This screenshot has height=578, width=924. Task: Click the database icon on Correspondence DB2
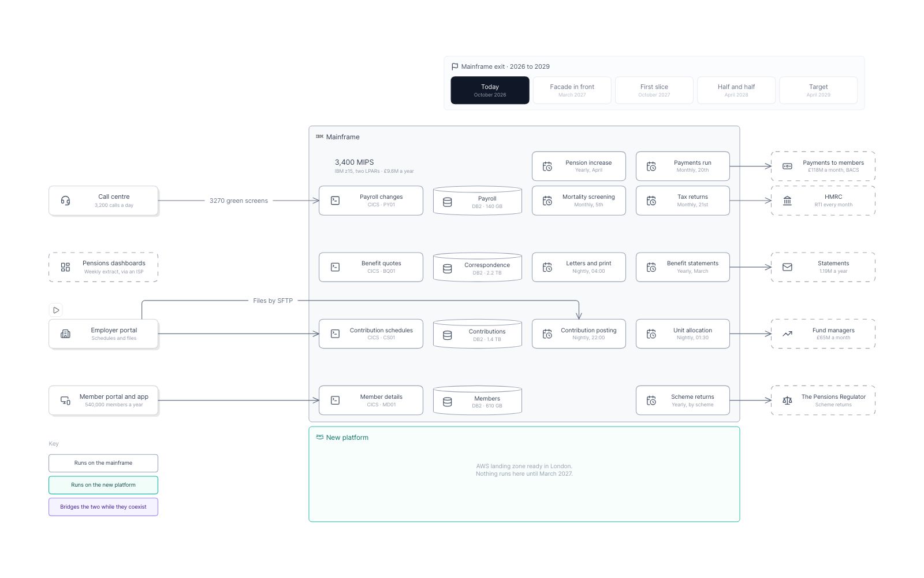point(448,269)
